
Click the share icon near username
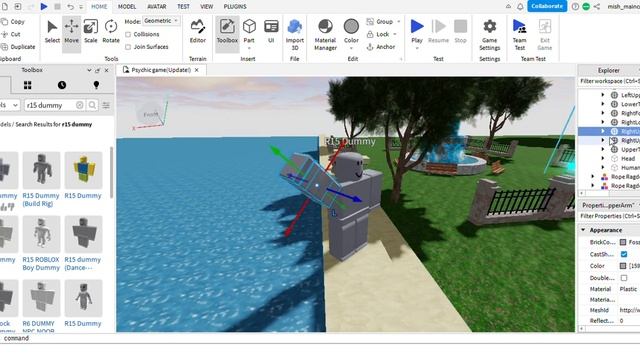pos(597,7)
